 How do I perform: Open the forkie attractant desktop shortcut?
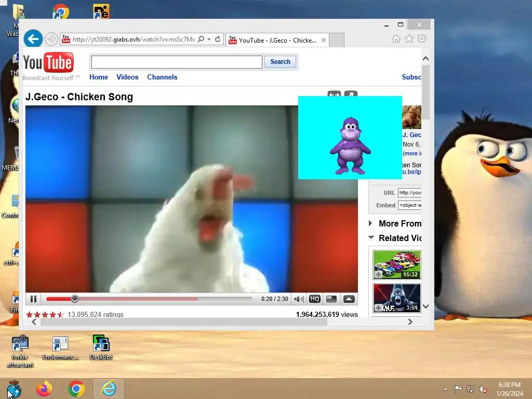click(x=20, y=352)
